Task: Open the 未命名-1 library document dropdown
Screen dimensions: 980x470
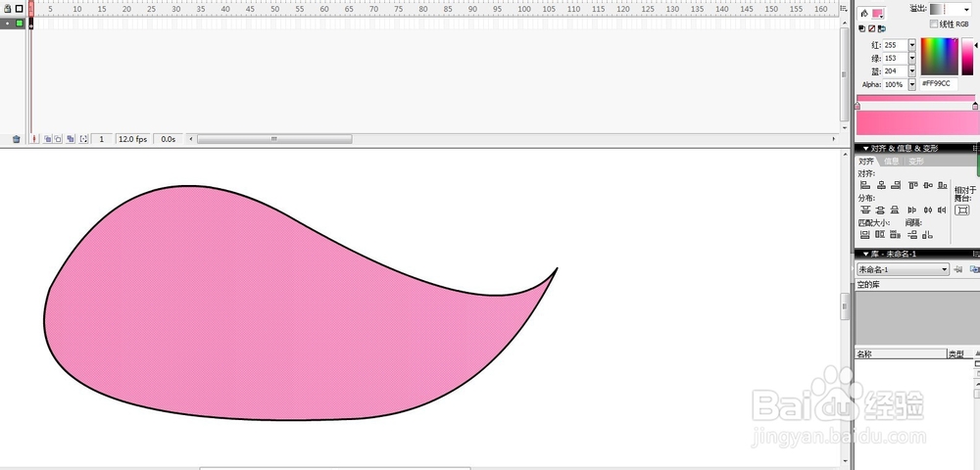Action: (x=903, y=269)
